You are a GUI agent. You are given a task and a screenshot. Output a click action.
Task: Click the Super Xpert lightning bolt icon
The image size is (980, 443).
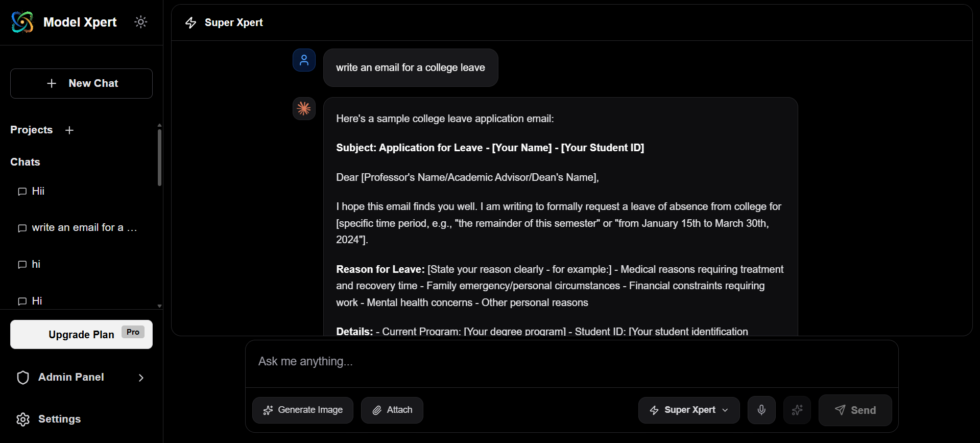pyautogui.click(x=190, y=22)
